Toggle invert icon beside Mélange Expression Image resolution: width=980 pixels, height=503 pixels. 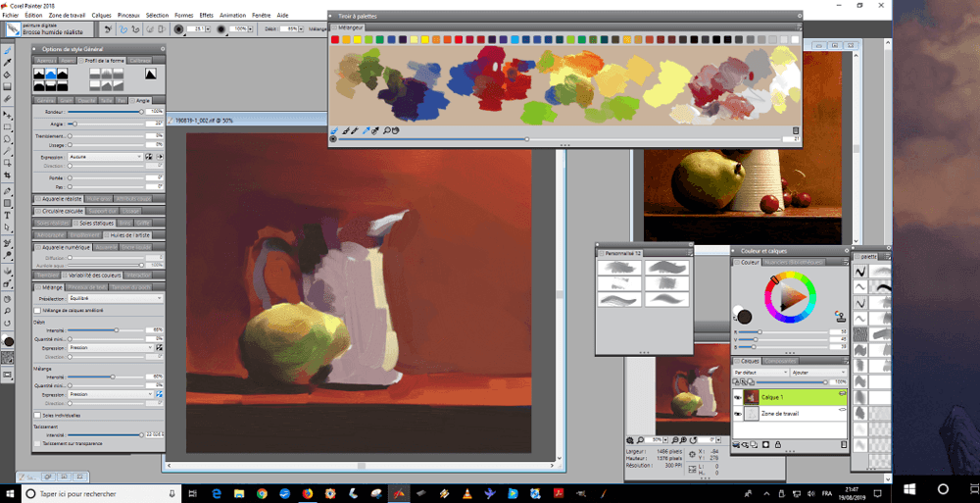pos(160,395)
